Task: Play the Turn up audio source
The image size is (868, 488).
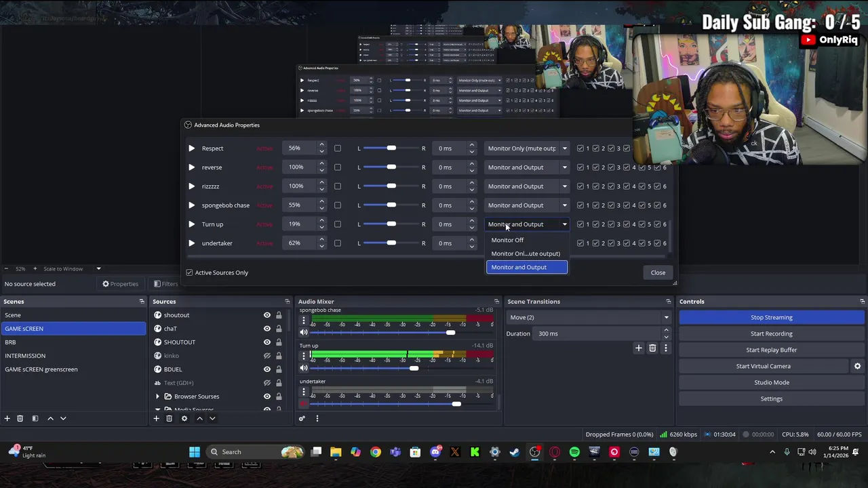Action: [191, 224]
